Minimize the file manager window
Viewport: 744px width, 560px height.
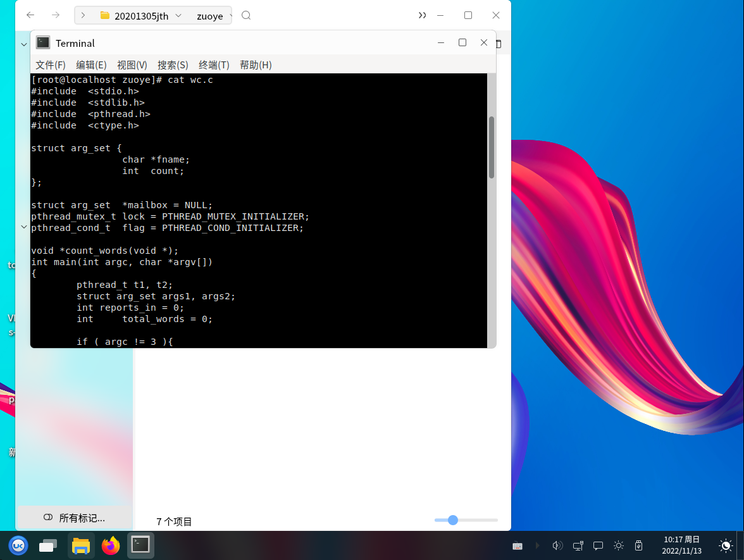pos(440,15)
